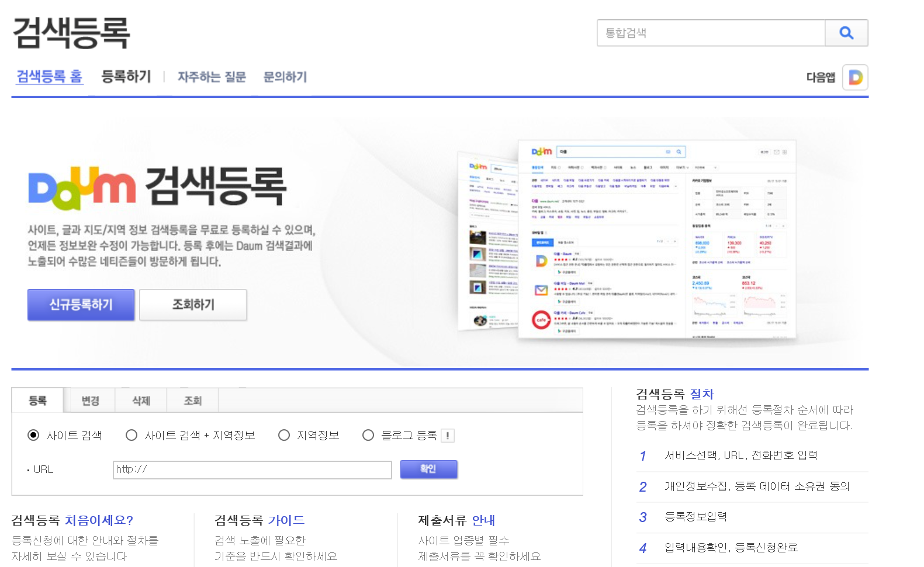This screenshot has height=567, width=924.
Task: Open the 검색등록 처음이세요? section link
Action: pyautogui.click(x=72, y=520)
